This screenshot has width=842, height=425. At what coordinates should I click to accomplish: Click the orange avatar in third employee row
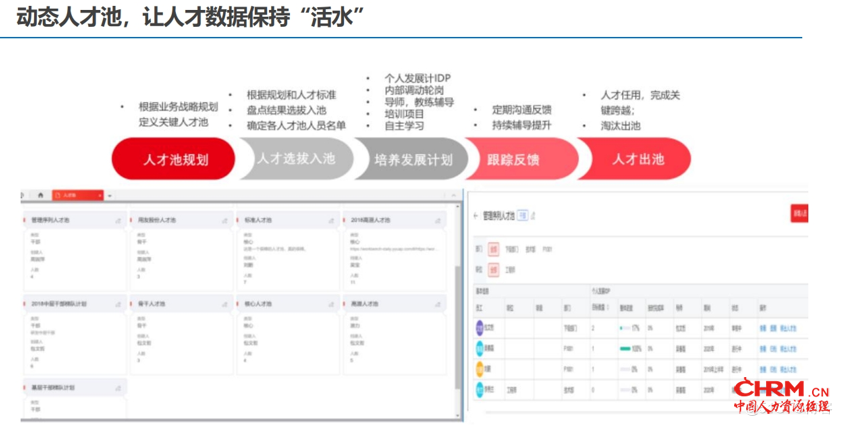479,367
